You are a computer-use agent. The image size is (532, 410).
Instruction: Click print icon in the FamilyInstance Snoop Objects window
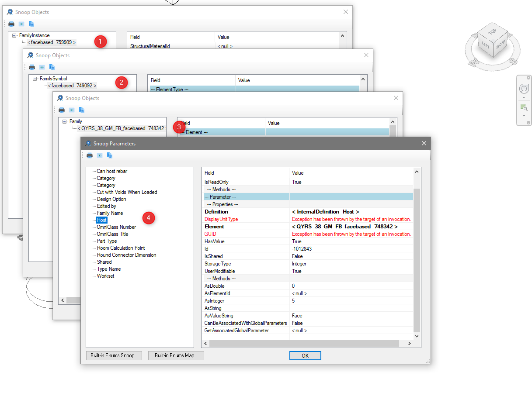(x=11, y=24)
